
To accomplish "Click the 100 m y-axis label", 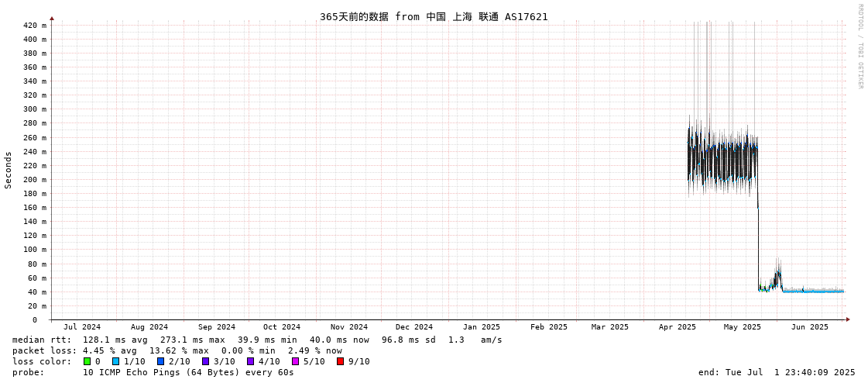I will pyautogui.click(x=34, y=250).
